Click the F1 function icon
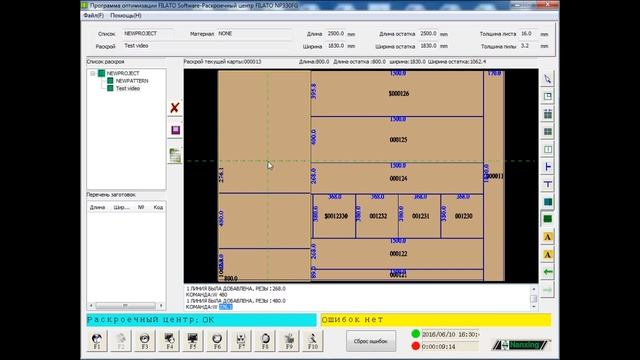This screenshot has height=360, width=640. coord(97,341)
